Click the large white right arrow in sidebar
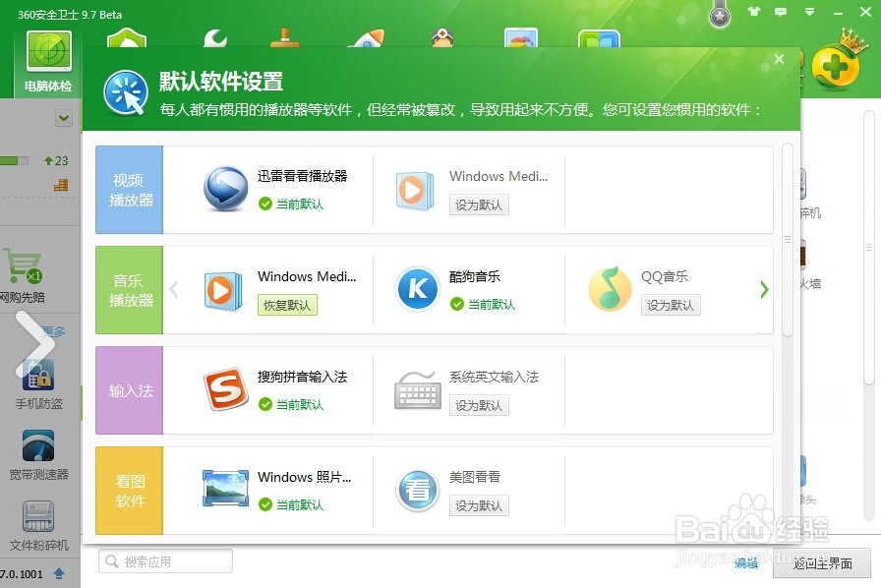Viewport: 881px width, 588px height. tap(34, 344)
